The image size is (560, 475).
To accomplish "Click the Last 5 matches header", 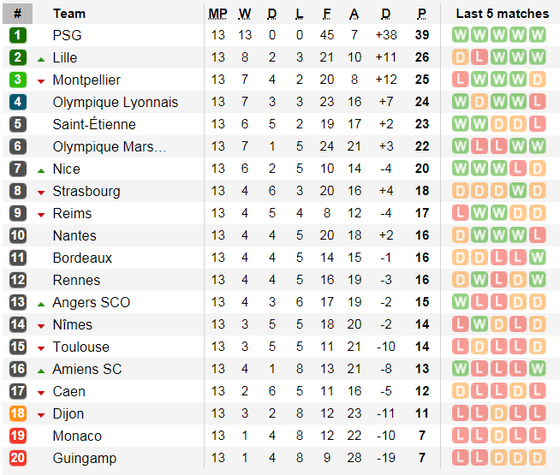I will click(502, 14).
